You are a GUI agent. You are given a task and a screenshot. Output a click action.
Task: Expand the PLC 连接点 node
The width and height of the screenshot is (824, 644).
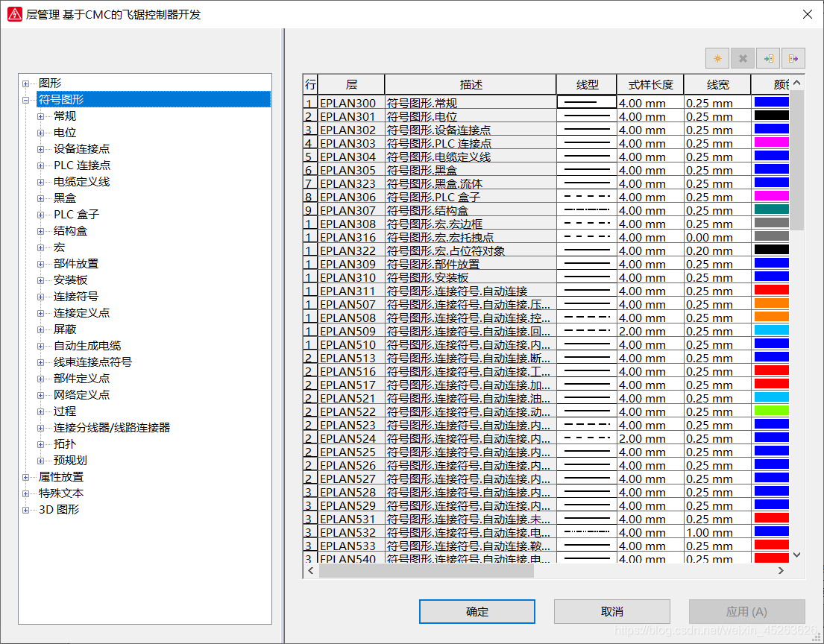(x=41, y=165)
